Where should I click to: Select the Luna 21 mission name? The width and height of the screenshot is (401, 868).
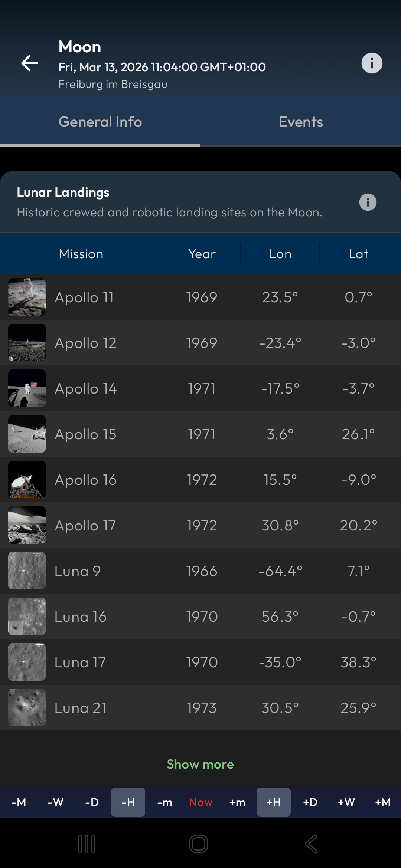pos(81,708)
